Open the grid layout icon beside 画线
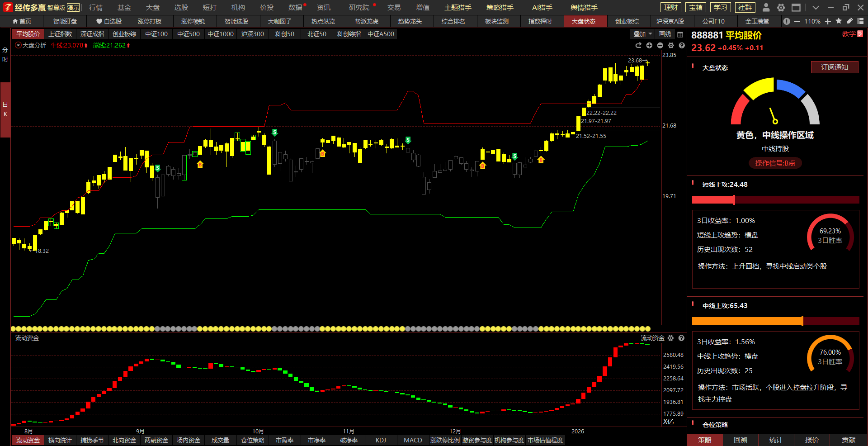 pos(680,34)
